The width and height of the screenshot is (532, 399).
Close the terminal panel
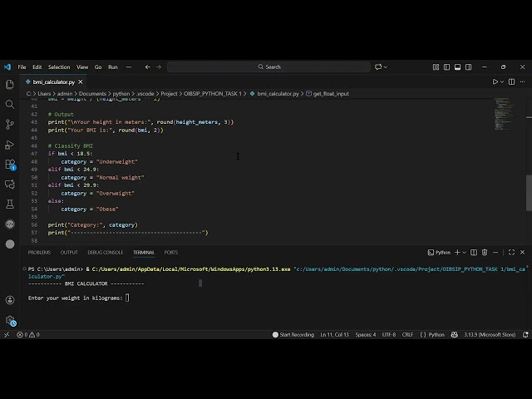522,252
